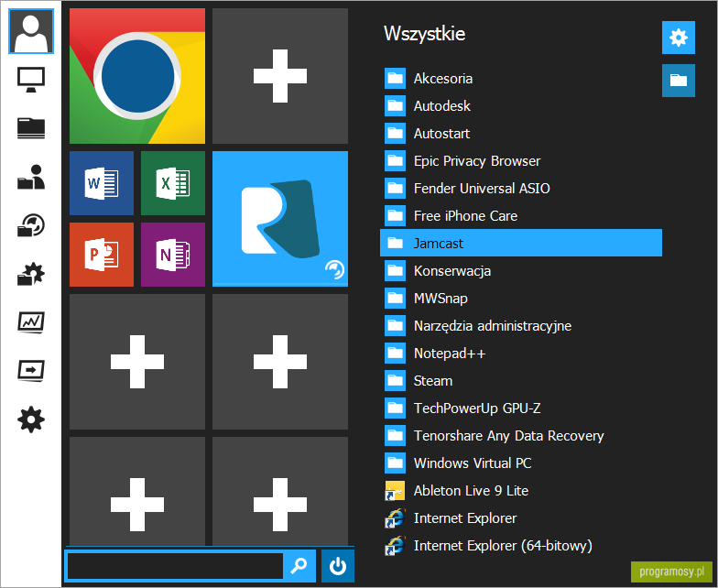718x588 pixels.
Task: Open the documents folder icon in sidebar
Action: pos(31,128)
